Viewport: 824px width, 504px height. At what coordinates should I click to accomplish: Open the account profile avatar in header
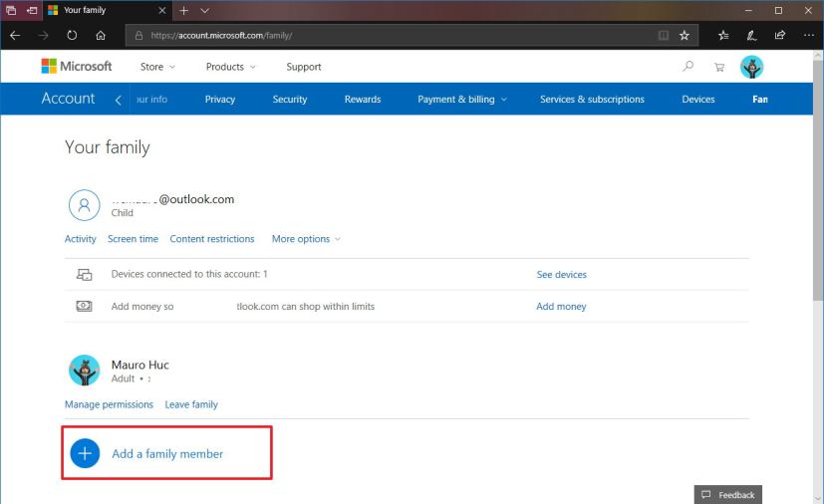tap(751, 67)
